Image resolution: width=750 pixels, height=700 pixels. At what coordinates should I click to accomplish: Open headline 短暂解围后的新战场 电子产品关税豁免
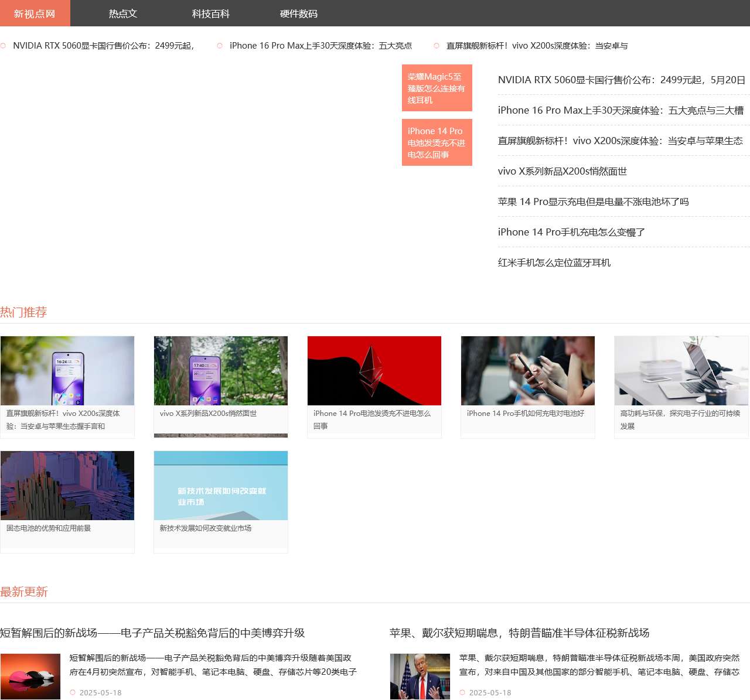point(152,633)
